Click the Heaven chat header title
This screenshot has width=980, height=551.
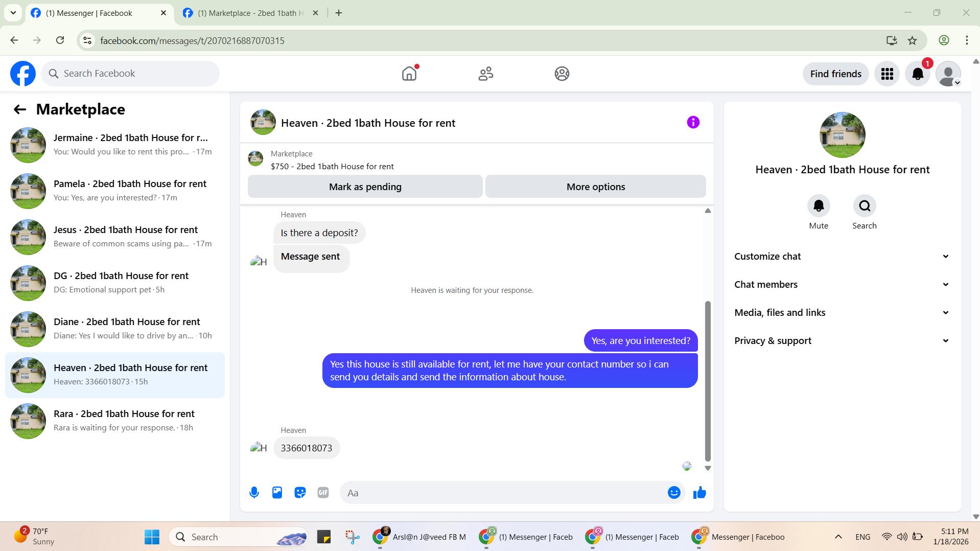tap(368, 123)
